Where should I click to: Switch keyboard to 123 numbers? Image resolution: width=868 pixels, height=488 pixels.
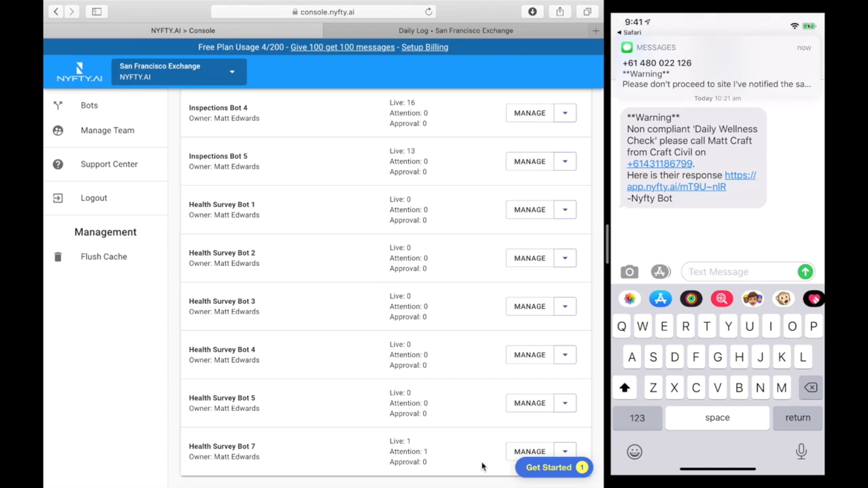click(637, 418)
